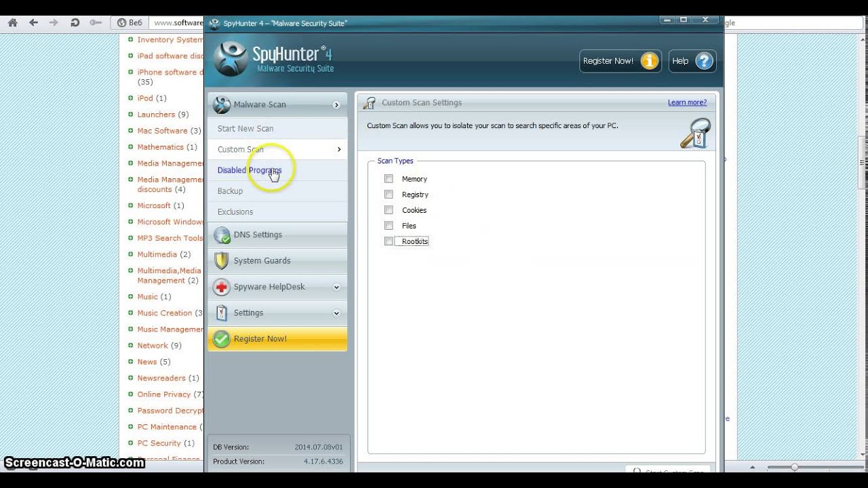Viewport: 868px width, 488px height.
Task: Click the Register Now! header button
Action: 620,61
